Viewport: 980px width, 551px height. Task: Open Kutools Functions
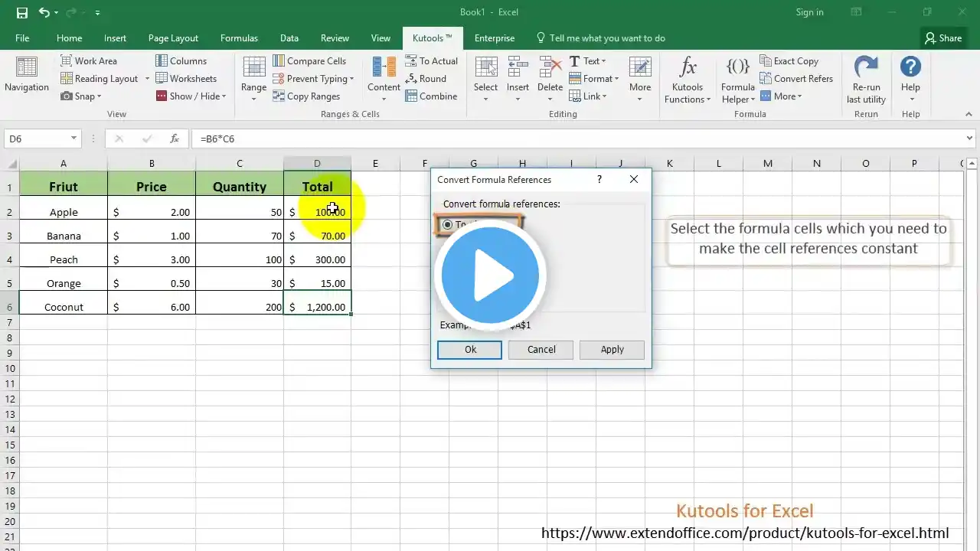click(687, 80)
